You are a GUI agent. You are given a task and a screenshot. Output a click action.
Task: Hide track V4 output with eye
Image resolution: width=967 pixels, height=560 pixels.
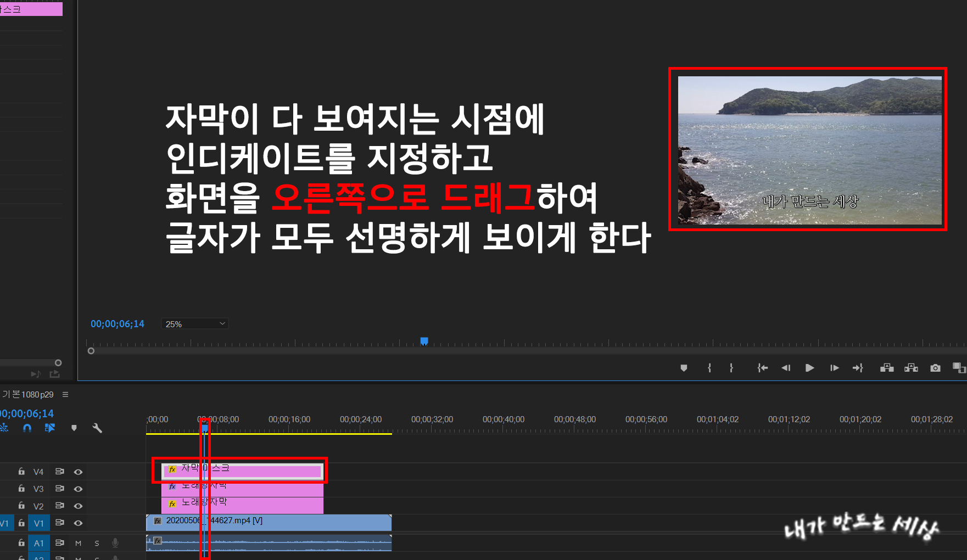click(x=79, y=472)
